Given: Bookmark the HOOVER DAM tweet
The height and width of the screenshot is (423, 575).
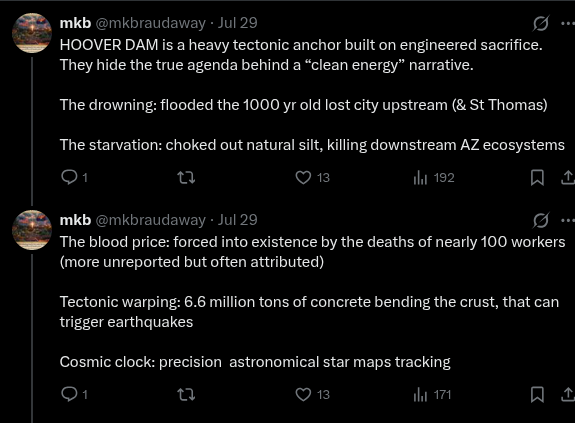Looking at the screenshot, I should [537, 178].
